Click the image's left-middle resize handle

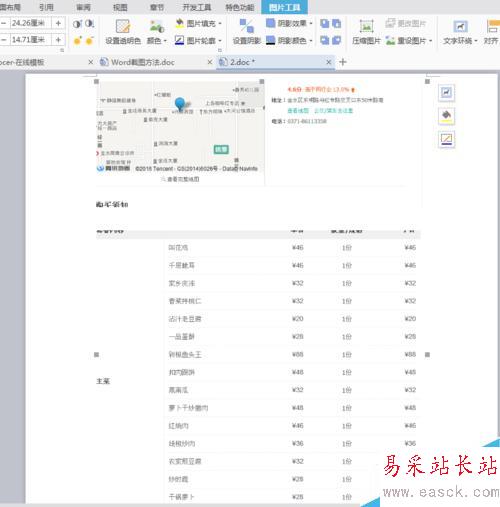point(97,355)
